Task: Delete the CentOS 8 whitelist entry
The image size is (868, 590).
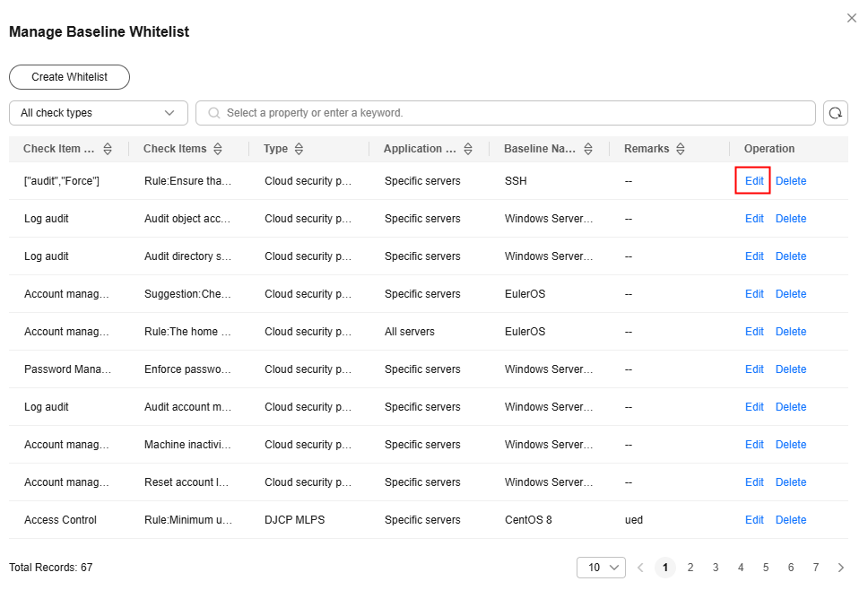Action: pos(791,520)
